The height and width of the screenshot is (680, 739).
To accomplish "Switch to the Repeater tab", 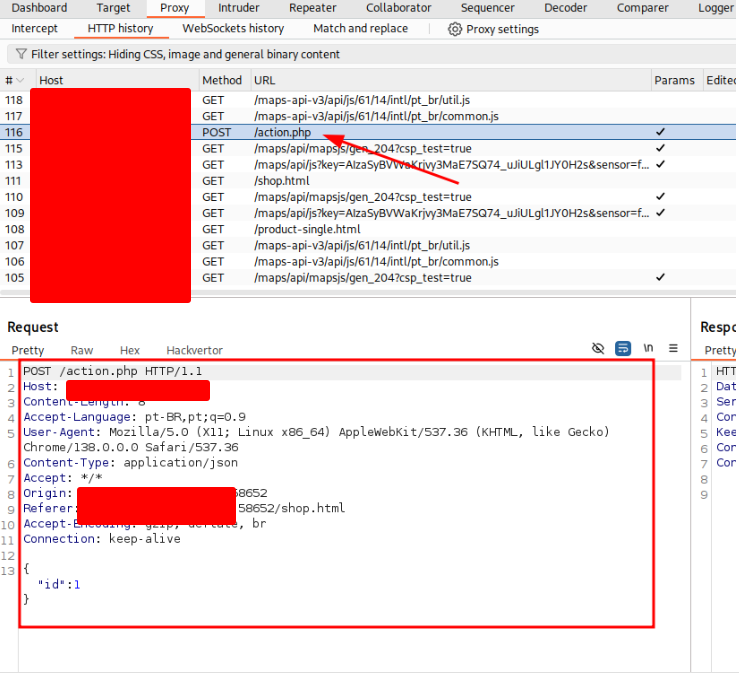I will click(313, 8).
